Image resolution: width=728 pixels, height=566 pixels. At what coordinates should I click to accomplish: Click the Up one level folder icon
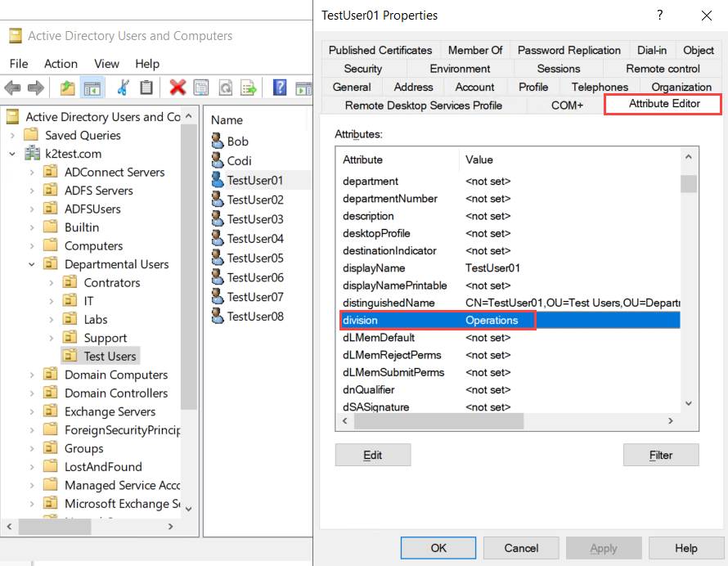pyautogui.click(x=68, y=88)
